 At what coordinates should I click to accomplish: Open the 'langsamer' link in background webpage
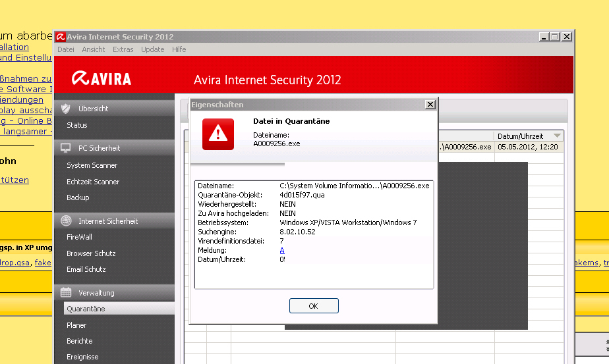(25, 131)
